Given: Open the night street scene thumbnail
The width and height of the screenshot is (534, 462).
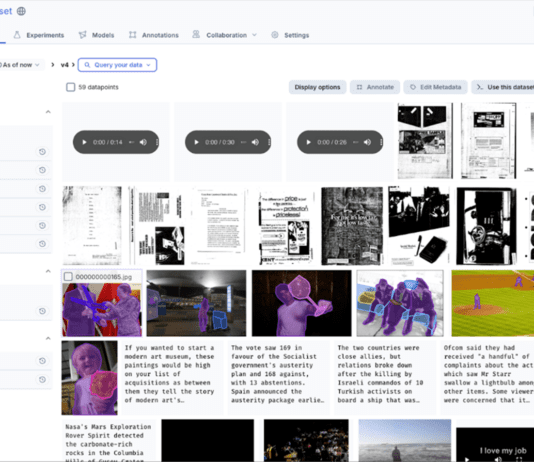Looking at the screenshot, I should [196, 303].
